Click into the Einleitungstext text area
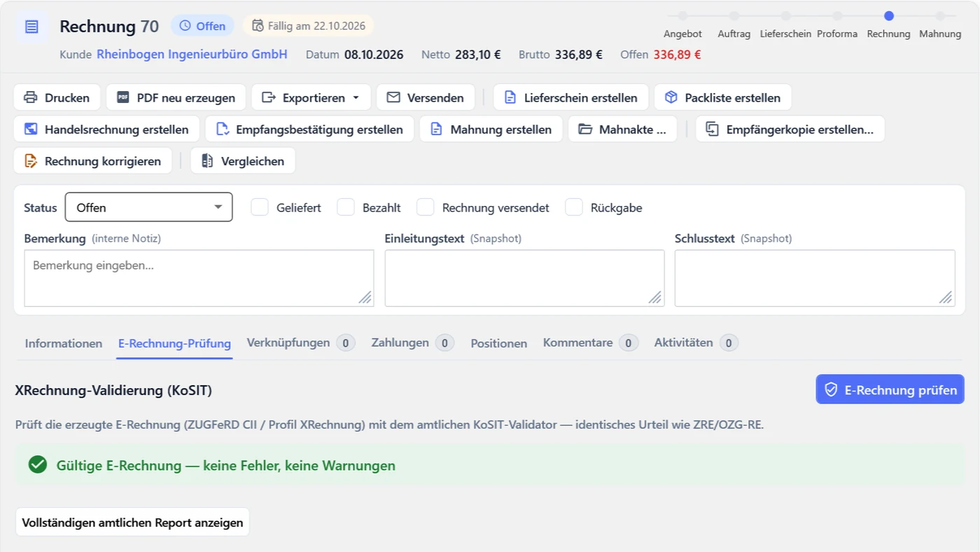Screen dimensions: 980x552 coord(524,278)
